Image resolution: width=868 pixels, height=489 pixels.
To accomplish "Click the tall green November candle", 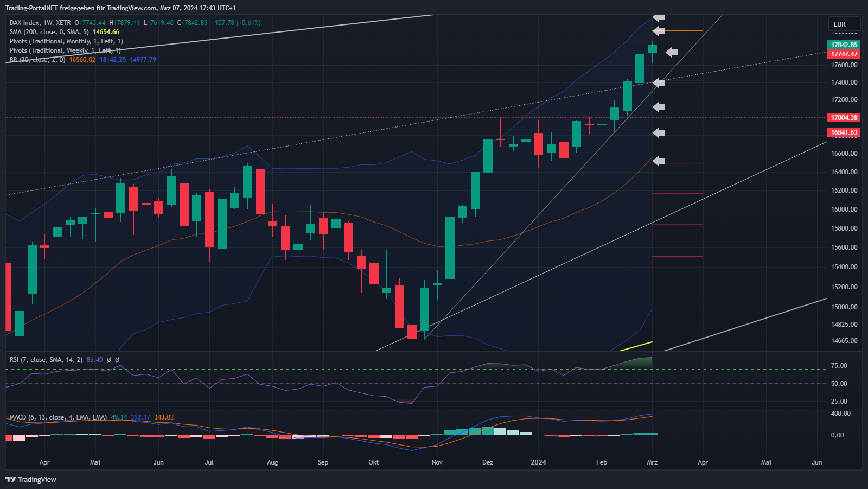I will [450, 247].
